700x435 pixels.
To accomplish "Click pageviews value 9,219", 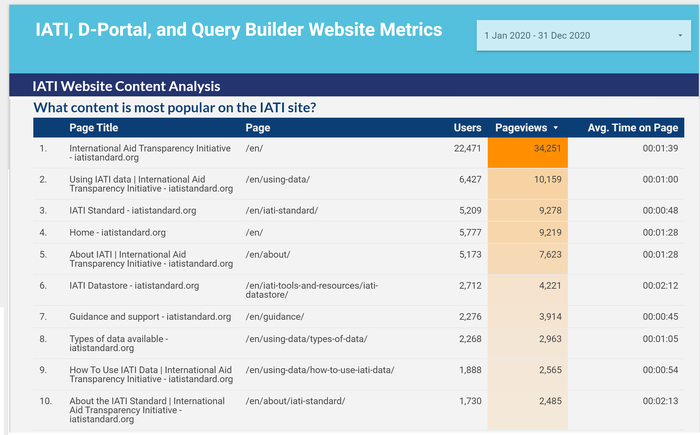I will point(550,233).
